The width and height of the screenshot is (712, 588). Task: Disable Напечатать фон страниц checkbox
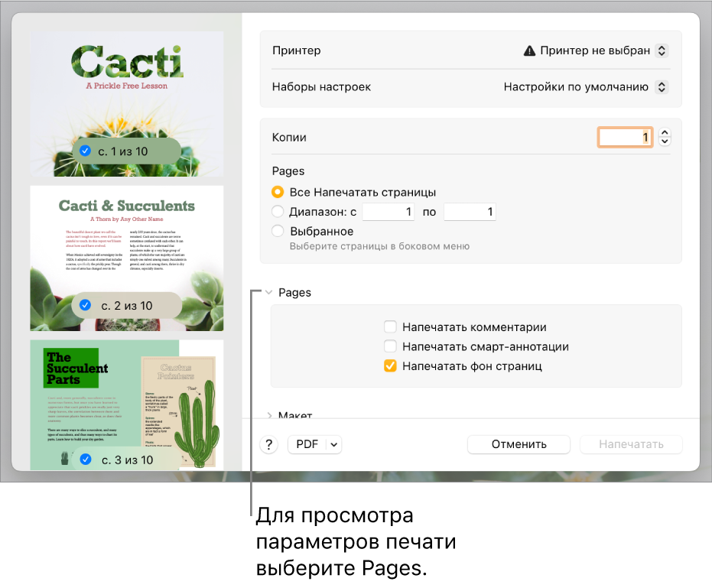391,366
